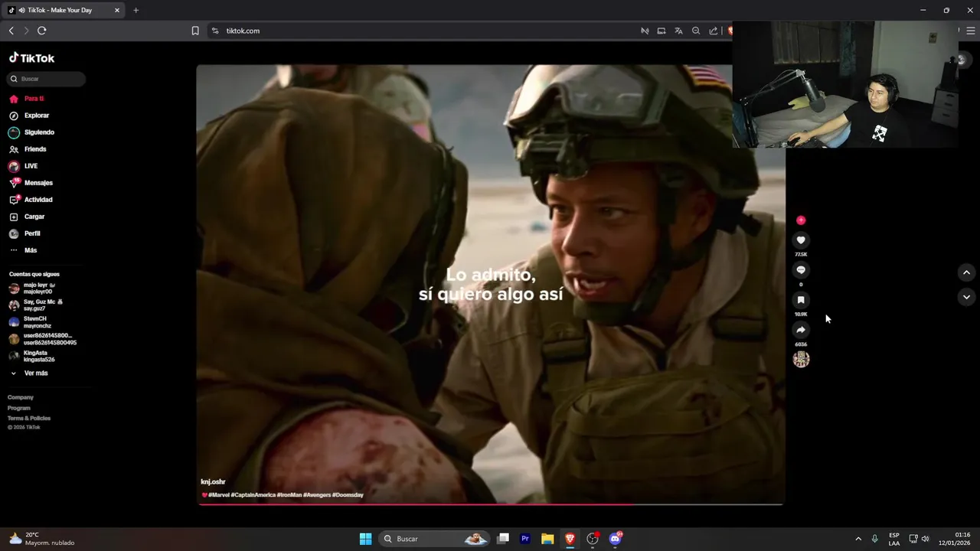Go to the Siguiendo feed
Viewport: 980px width, 551px height.
(x=31, y=132)
